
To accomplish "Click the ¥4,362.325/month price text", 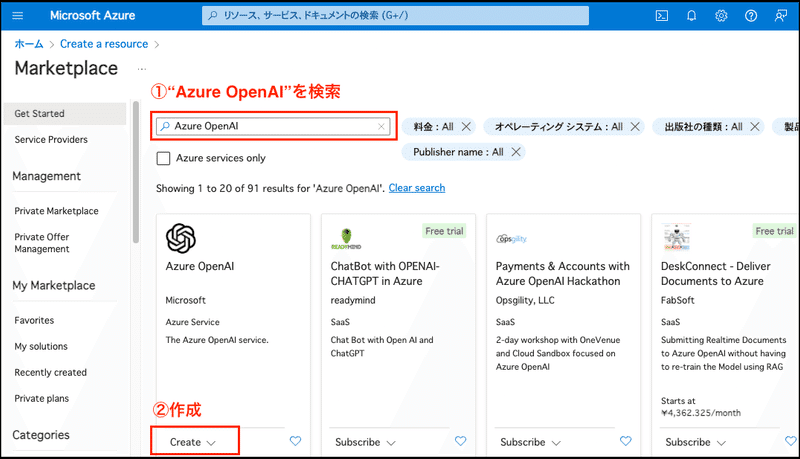I will [701, 413].
